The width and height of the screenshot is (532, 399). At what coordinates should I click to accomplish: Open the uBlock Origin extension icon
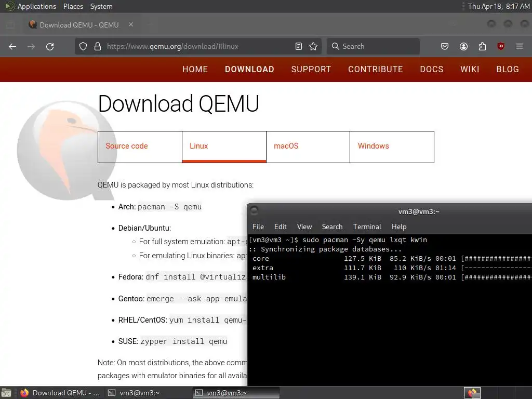pyautogui.click(x=501, y=46)
